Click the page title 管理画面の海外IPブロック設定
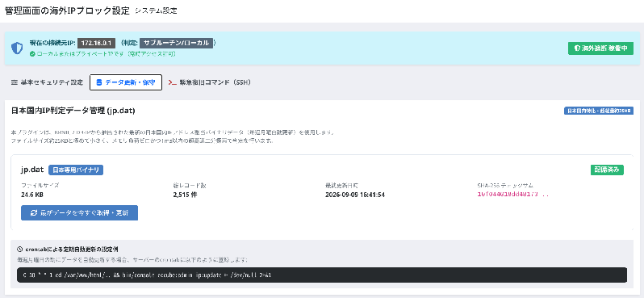This screenshot has height=298, width=644. [x=67, y=10]
